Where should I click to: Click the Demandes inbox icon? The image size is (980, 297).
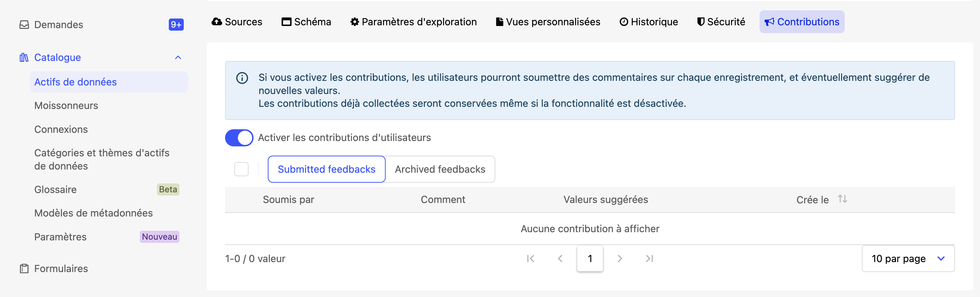(x=24, y=25)
